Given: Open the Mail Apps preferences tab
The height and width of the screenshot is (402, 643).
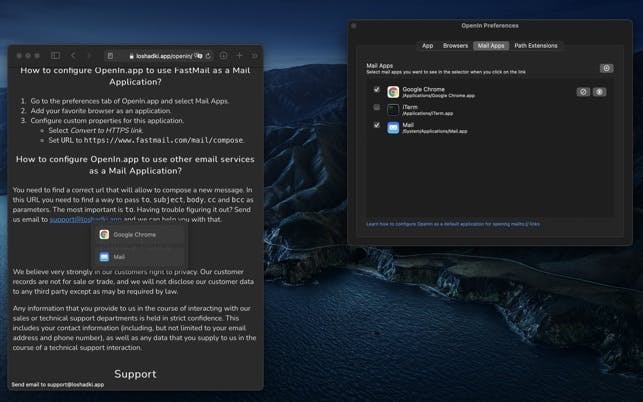Looking at the screenshot, I should click(491, 46).
